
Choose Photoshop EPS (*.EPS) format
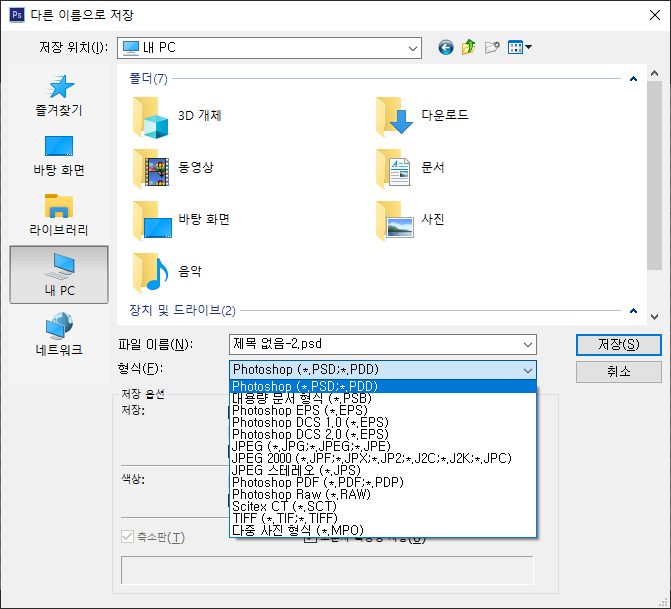click(383, 410)
